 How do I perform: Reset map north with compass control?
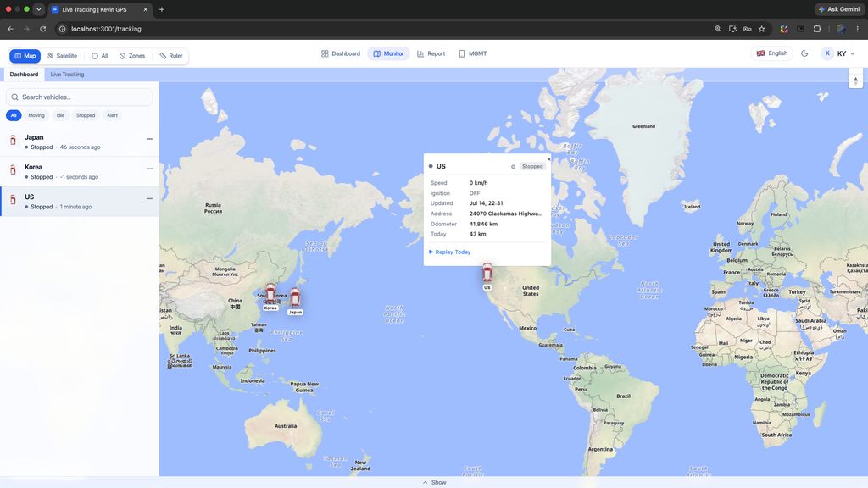(x=855, y=80)
